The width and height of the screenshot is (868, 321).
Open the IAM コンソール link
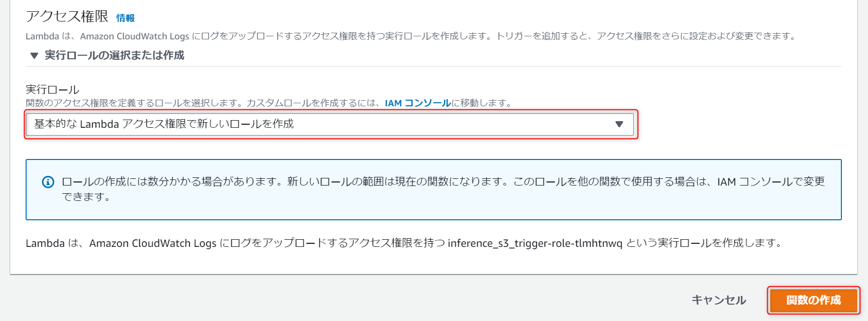tap(418, 103)
